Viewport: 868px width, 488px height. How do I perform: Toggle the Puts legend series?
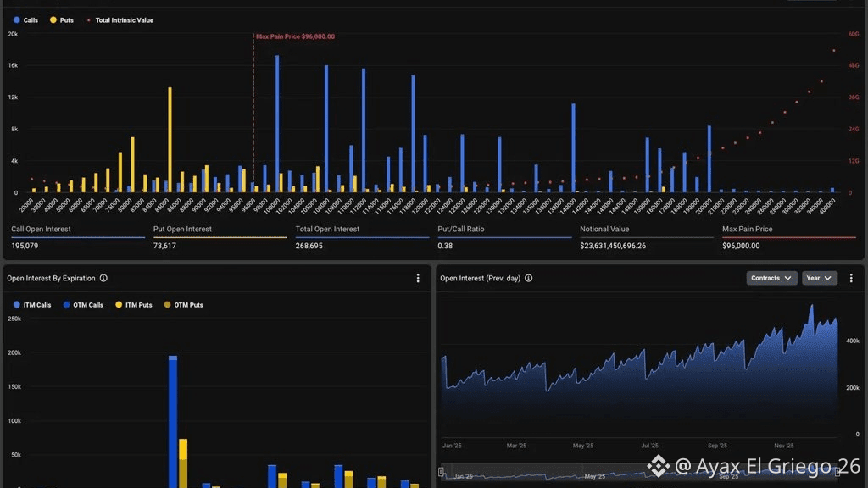point(61,20)
